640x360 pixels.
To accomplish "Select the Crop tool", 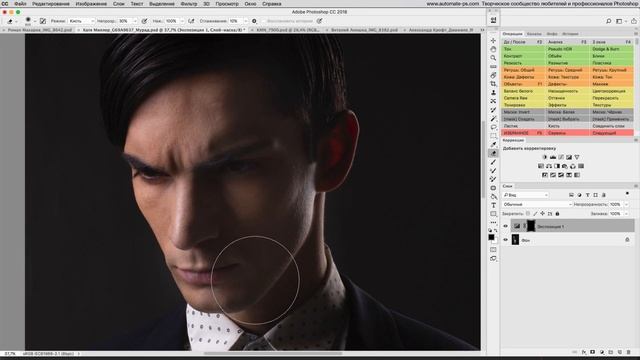I will pyautogui.click(x=493, y=84).
